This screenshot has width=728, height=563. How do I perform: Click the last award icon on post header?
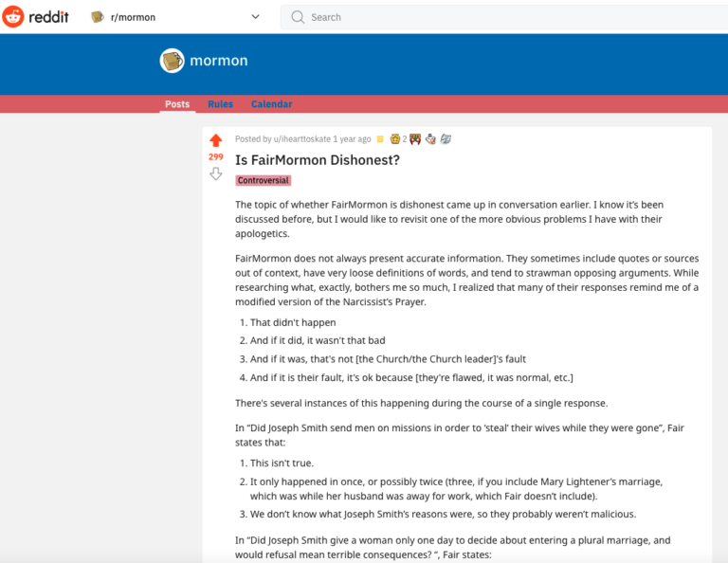point(446,139)
